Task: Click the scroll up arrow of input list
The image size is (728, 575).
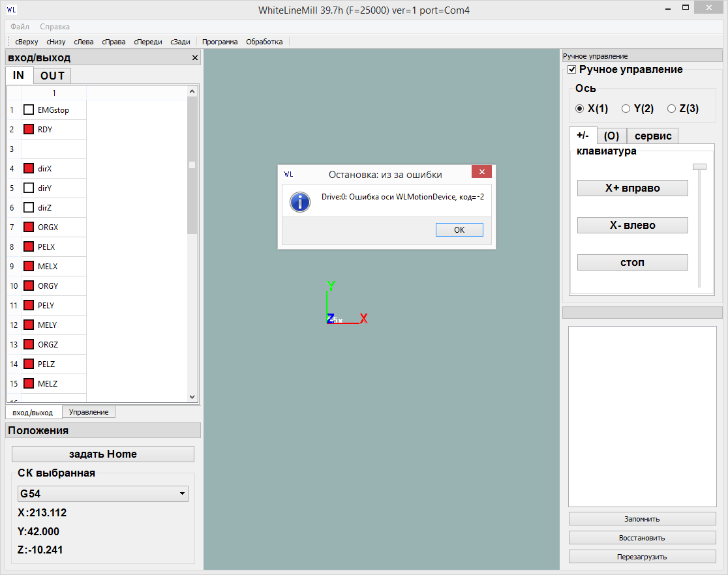Action: tap(192, 91)
